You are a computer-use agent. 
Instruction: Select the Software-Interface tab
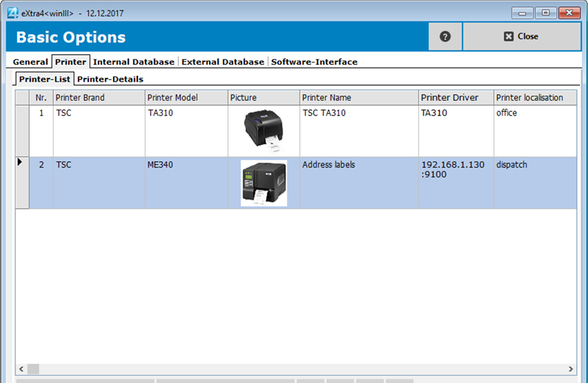tap(316, 61)
